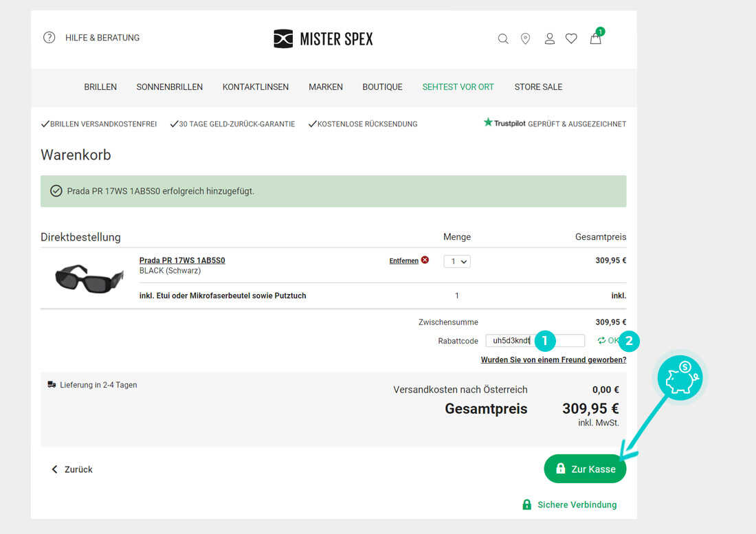The height and width of the screenshot is (534, 756).
Task: Open the Prada PR 17WS 1AB5S0 product link
Action: [x=182, y=260]
